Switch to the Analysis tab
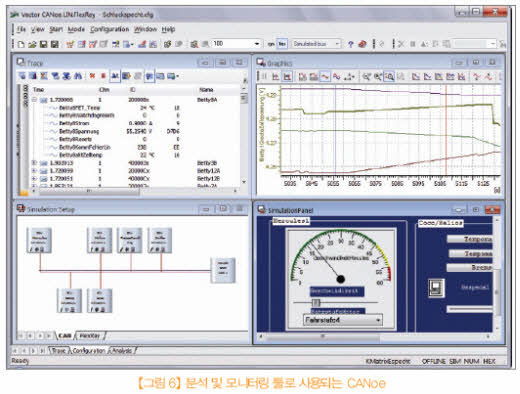 click(x=122, y=351)
